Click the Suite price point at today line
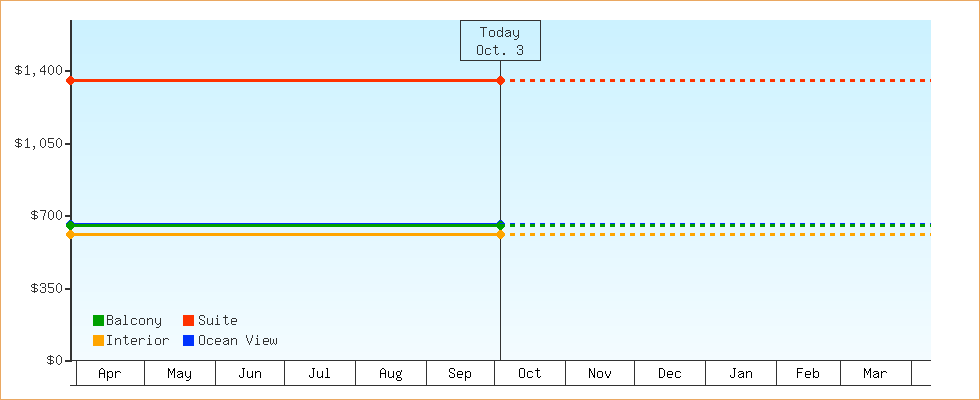This screenshot has height=400, width=980. [x=500, y=80]
